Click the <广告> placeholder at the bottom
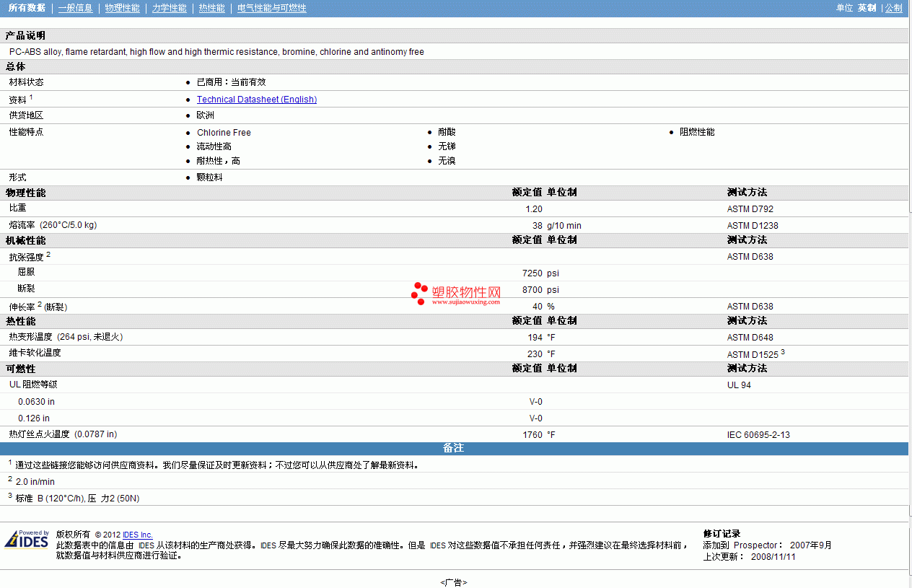Screen dimensions: 912x588 coord(454,582)
